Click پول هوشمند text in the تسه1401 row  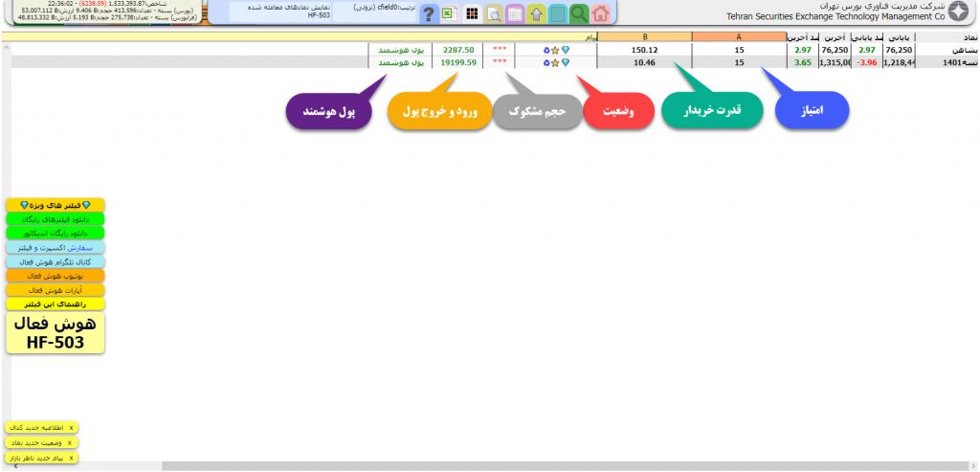[x=401, y=62]
